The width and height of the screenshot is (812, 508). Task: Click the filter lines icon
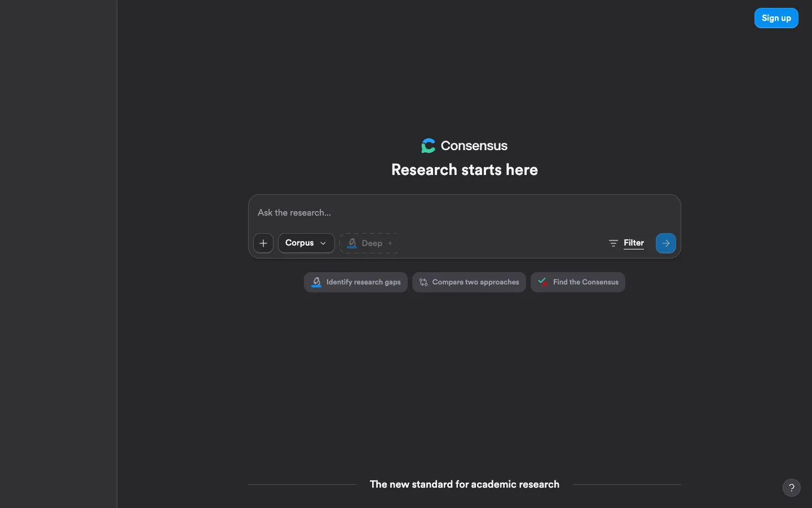(x=614, y=243)
